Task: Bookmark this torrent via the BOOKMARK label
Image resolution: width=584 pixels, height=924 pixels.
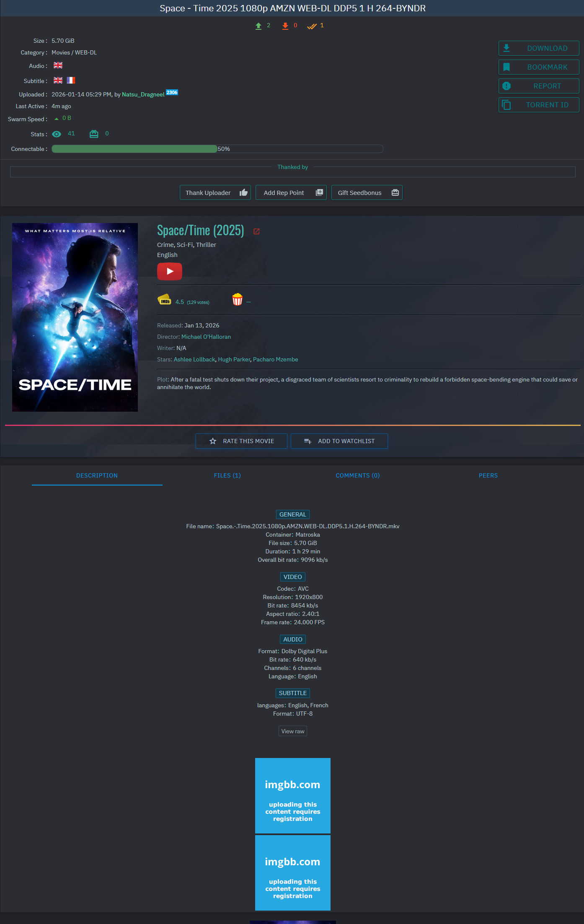Action: click(547, 67)
